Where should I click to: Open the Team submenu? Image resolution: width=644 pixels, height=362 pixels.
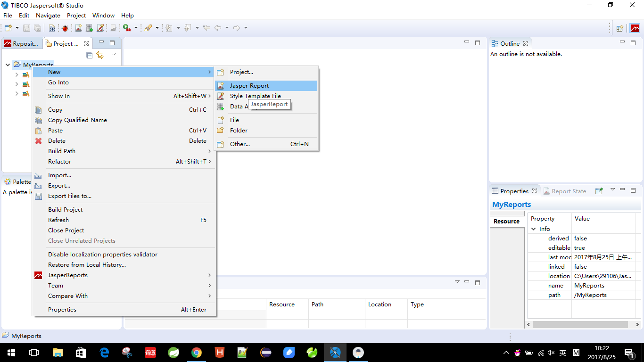pos(124,285)
